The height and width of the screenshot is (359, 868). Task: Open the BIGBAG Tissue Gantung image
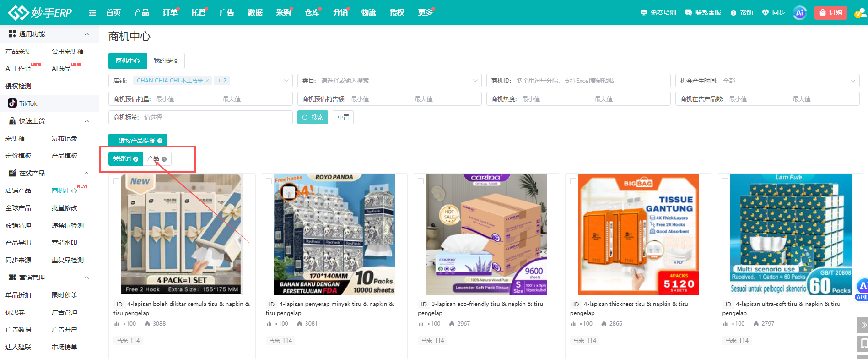click(638, 234)
